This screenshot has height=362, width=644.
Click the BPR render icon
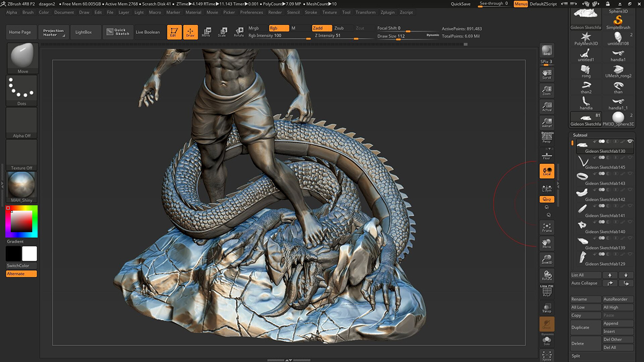click(x=546, y=51)
